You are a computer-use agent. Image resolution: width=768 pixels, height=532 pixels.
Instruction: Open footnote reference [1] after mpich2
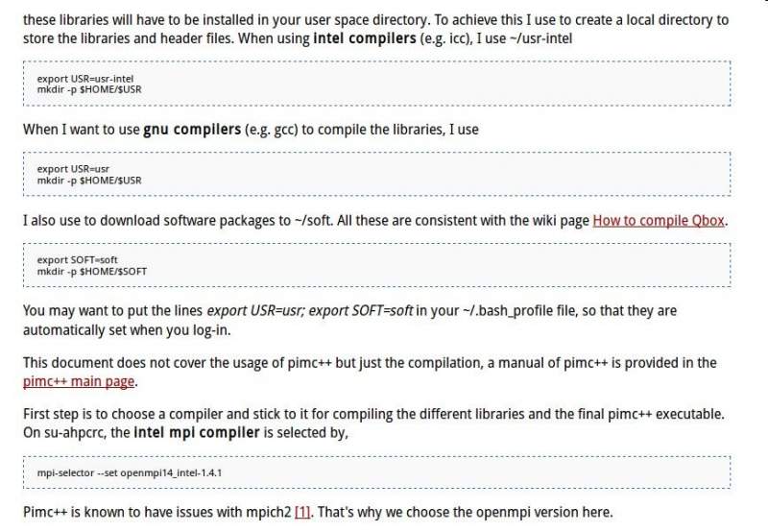point(303,511)
